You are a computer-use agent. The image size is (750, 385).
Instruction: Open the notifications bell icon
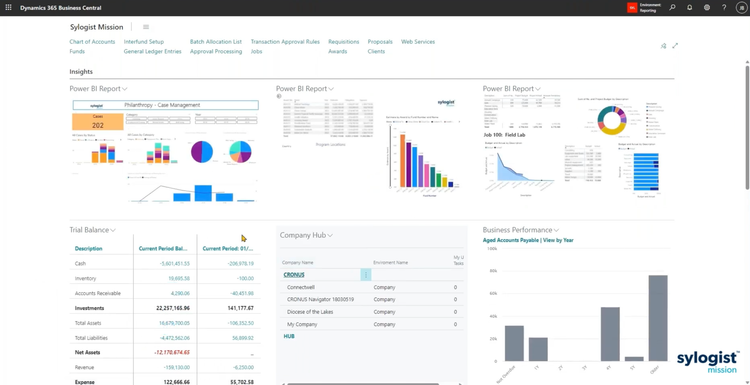[690, 8]
